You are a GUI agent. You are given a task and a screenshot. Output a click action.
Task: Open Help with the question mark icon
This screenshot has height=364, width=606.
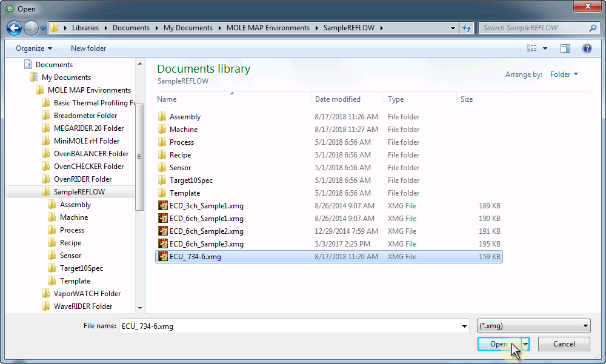(x=587, y=48)
